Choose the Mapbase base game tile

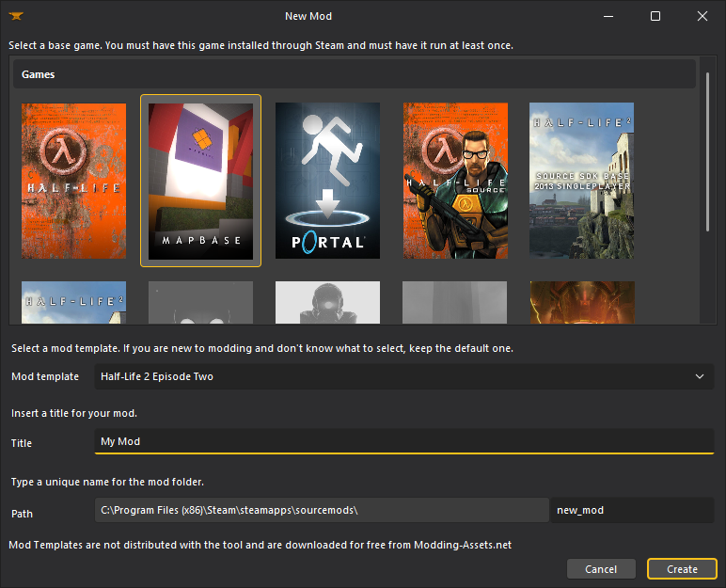(200, 181)
